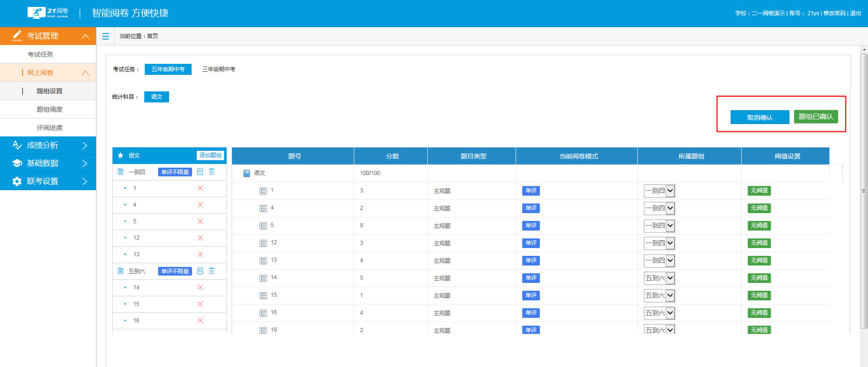The width and height of the screenshot is (868, 367).
Task: Open group dropdown for question 16
Action: point(659,313)
